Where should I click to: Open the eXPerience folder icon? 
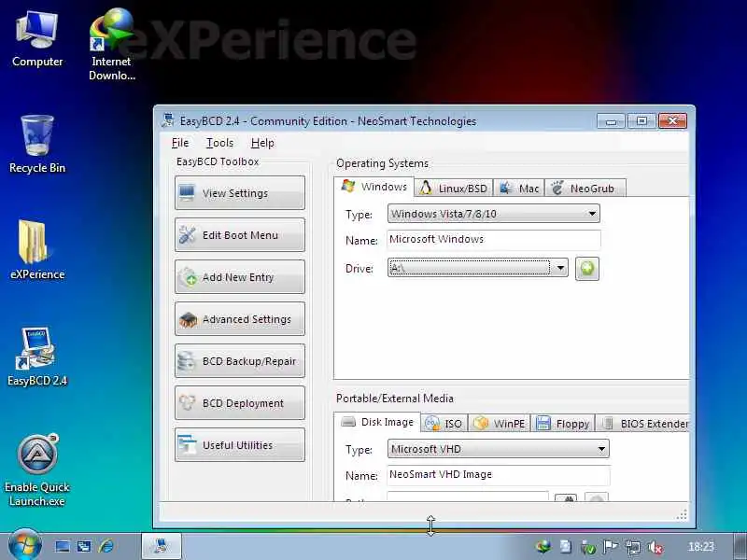point(37,250)
